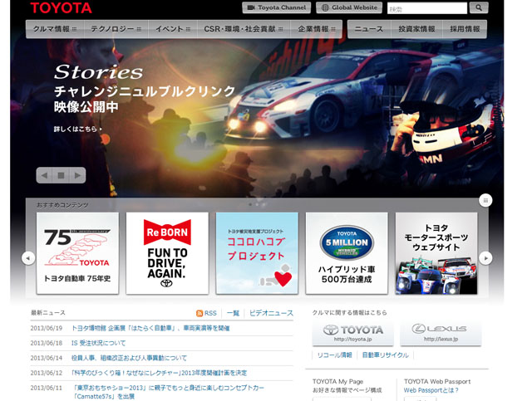Go to previous hero slide
This screenshot has height=401, width=532.
44,175
